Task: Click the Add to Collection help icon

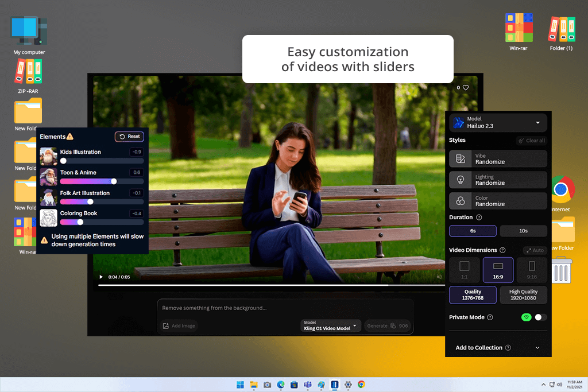Action: point(508,348)
